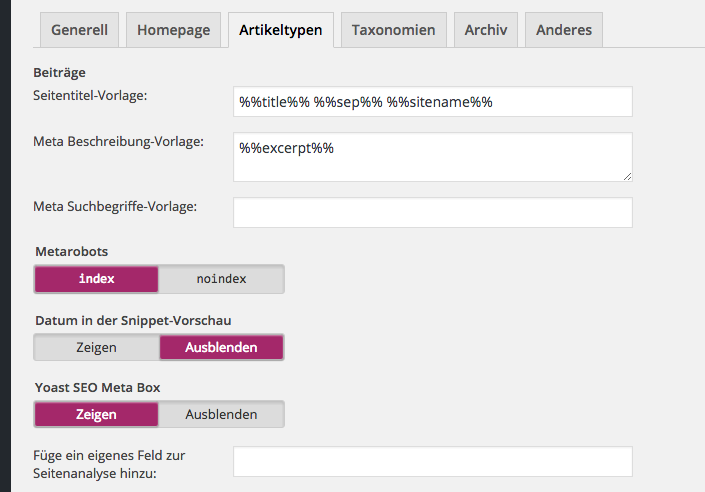The image size is (705, 492).
Task: Select the Artikeltypen tab
Action: pos(280,30)
